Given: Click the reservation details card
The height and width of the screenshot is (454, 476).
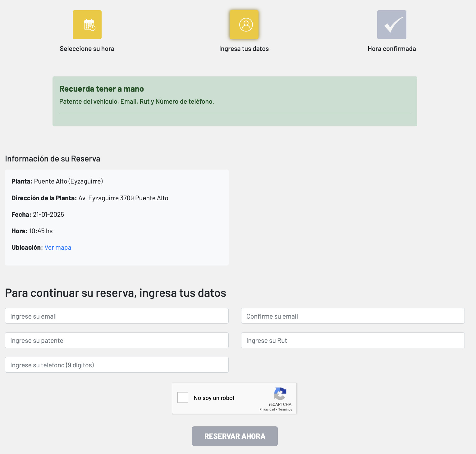Looking at the screenshot, I should [x=117, y=217].
